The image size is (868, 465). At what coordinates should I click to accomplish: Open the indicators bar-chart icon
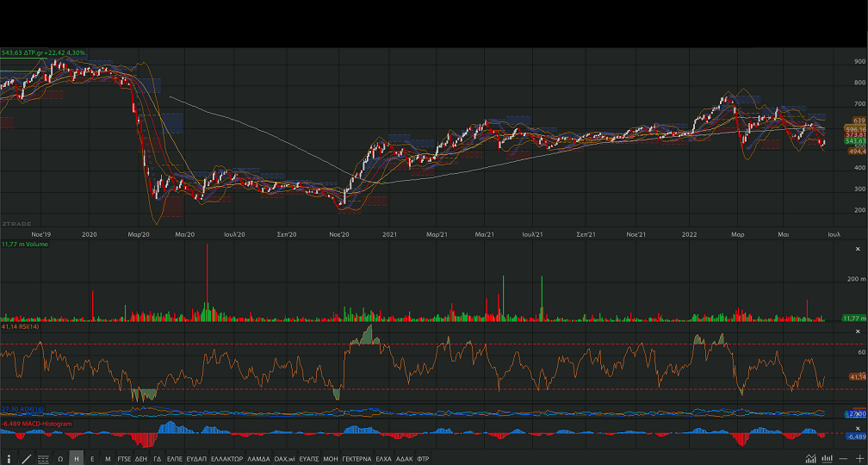pyautogui.click(x=827, y=459)
